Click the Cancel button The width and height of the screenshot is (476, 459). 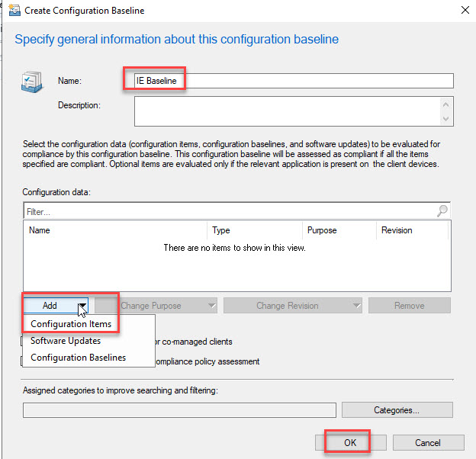click(427, 442)
